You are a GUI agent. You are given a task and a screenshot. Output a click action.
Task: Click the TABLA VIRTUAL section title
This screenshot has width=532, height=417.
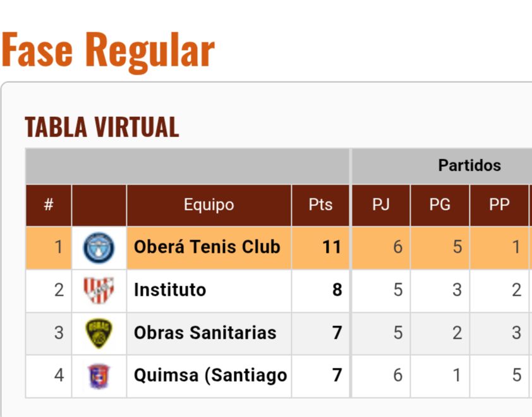102,127
